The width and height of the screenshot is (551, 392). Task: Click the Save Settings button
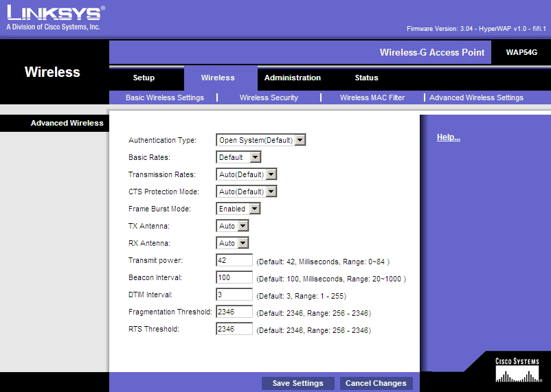297,383
